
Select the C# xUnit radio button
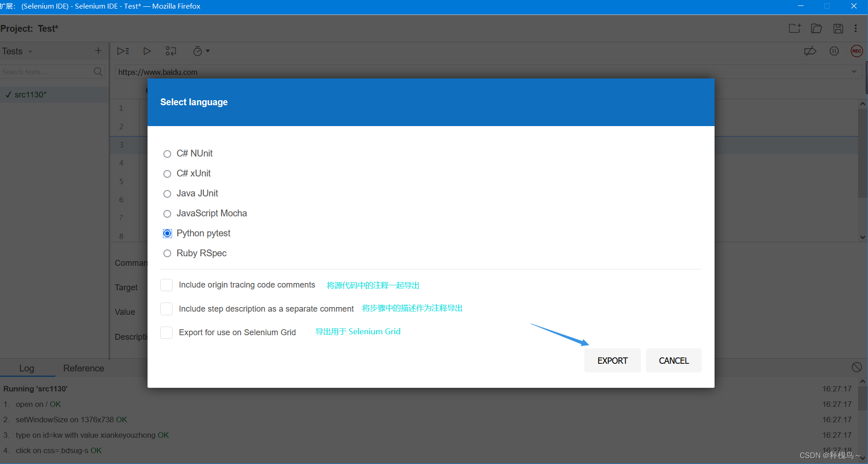click(167, 174)
